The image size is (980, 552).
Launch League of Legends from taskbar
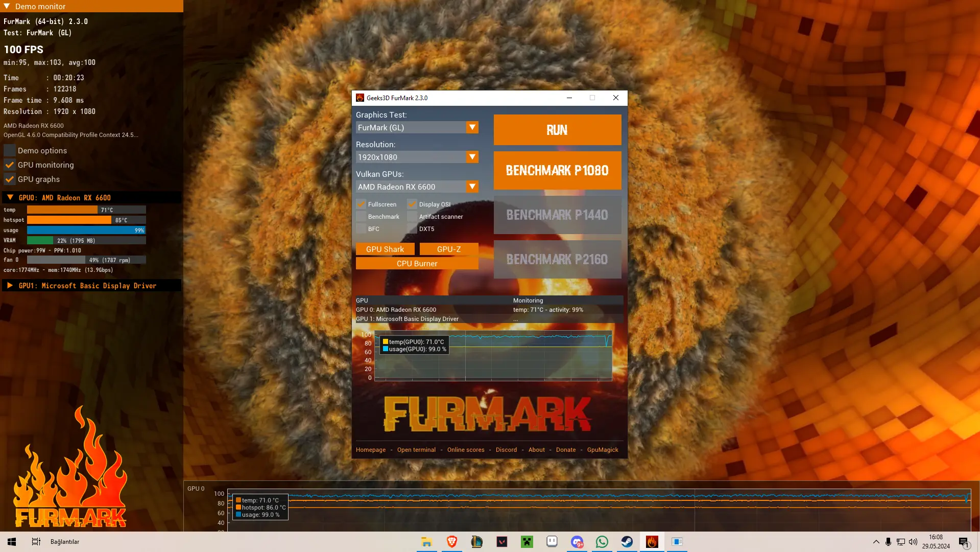coord(476,542)
